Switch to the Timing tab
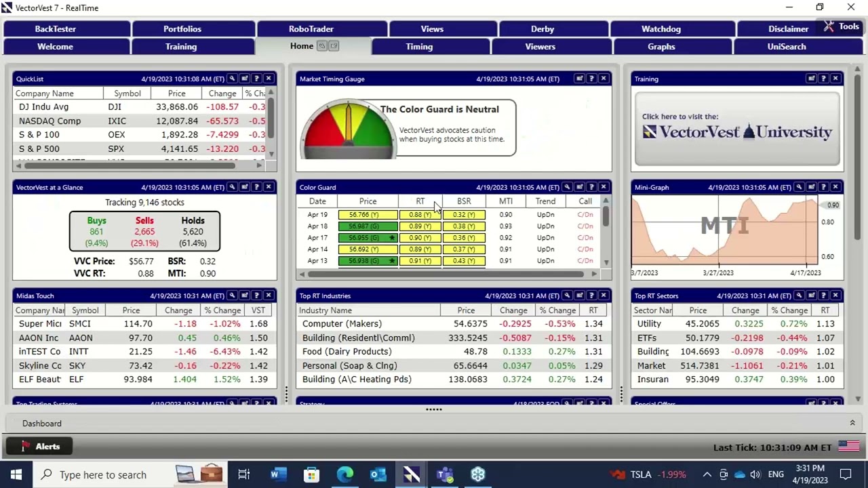This screenshot has height=488, width=868. click(x=430, y=47)
